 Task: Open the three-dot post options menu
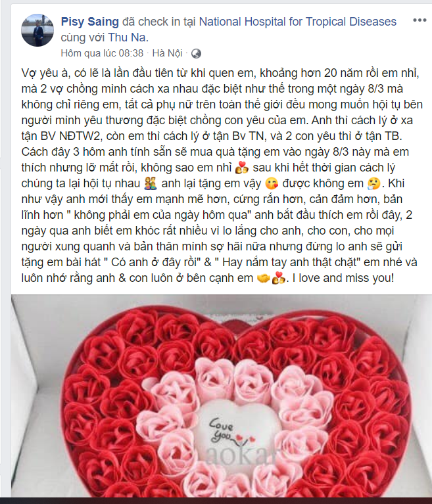(x=420, y=20)
